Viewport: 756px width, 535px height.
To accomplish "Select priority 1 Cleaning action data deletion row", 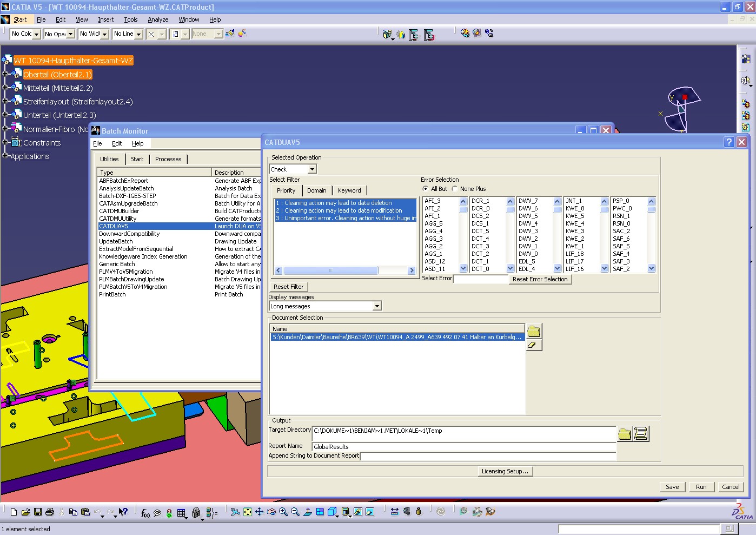I will 346,203.
